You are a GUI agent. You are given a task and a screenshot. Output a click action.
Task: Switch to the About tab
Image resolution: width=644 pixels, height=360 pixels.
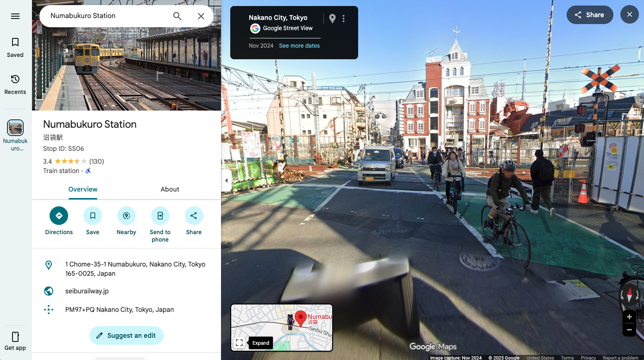pyautogui.click(x=170, y=189)
